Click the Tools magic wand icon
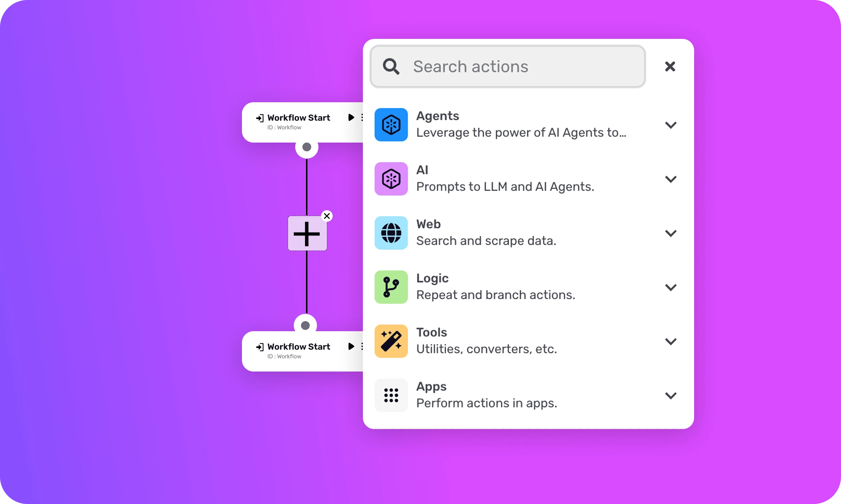The width and height of the screenshot is (841, 504). click(x=391, y=341)
